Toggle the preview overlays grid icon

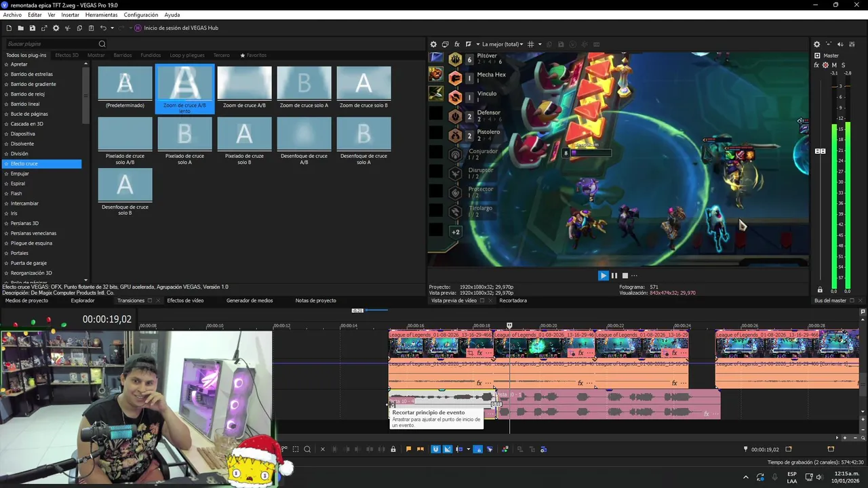531,44
